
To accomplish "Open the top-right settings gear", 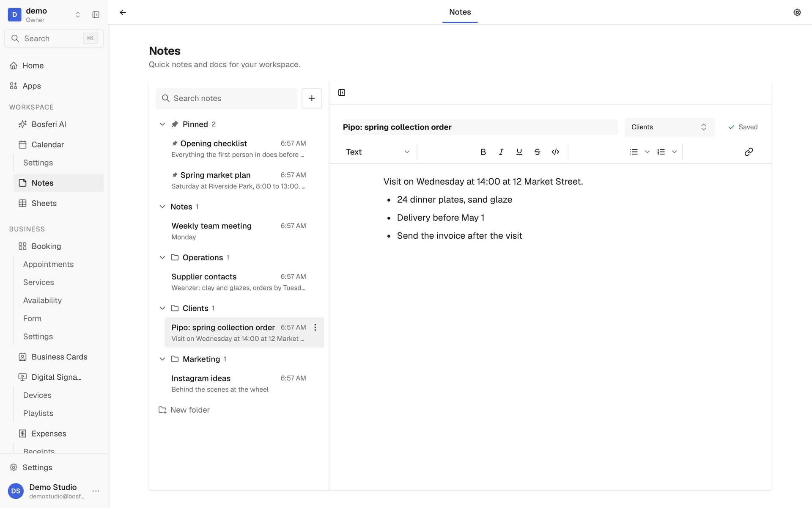I will (x=797, y=12).
